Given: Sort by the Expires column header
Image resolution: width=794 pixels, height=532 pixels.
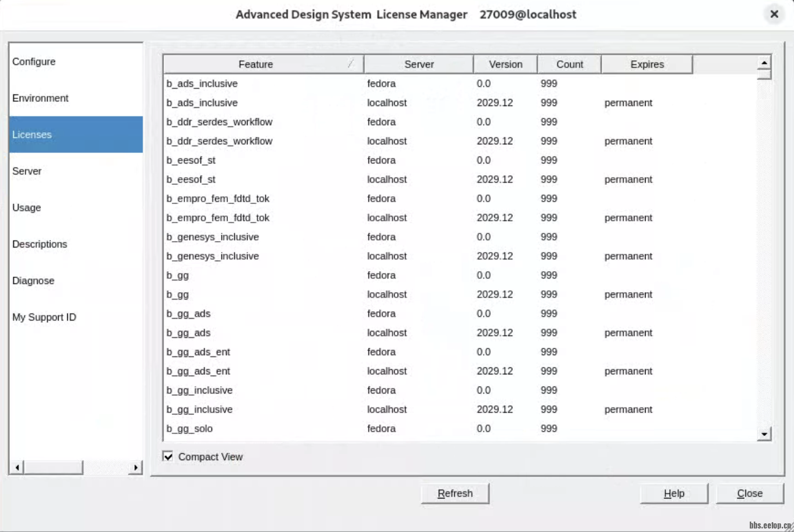Looking at the screenshot, I should [x=647, y=64].
